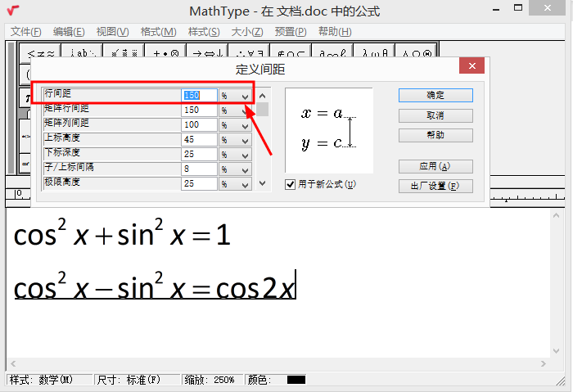573x392 pixels.
Task: Open the 样式(S) menu
Action: coord(204,32)
